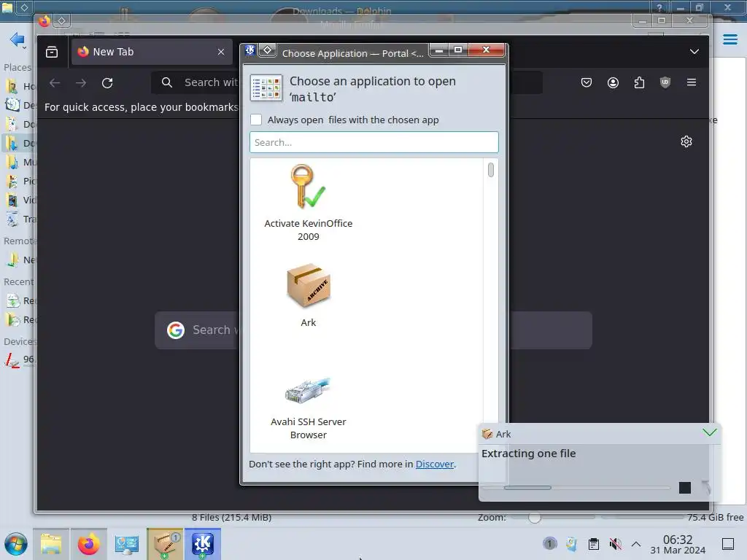Enable Always open files with chosen app
Viewport: 747px width, 560px height.
pos(256,120)
